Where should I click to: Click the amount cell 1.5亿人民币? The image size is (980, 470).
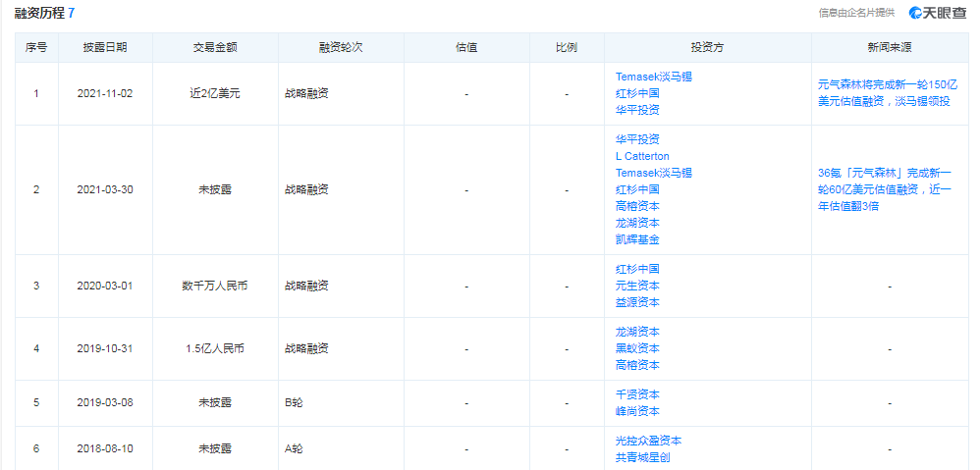[x=215, y=348]
